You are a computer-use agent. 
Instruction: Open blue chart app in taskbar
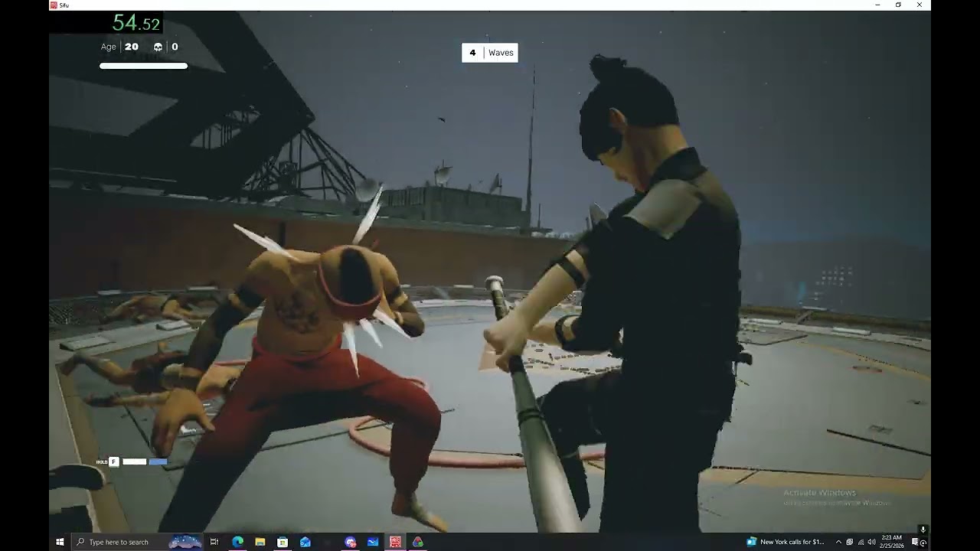(373, 542)
